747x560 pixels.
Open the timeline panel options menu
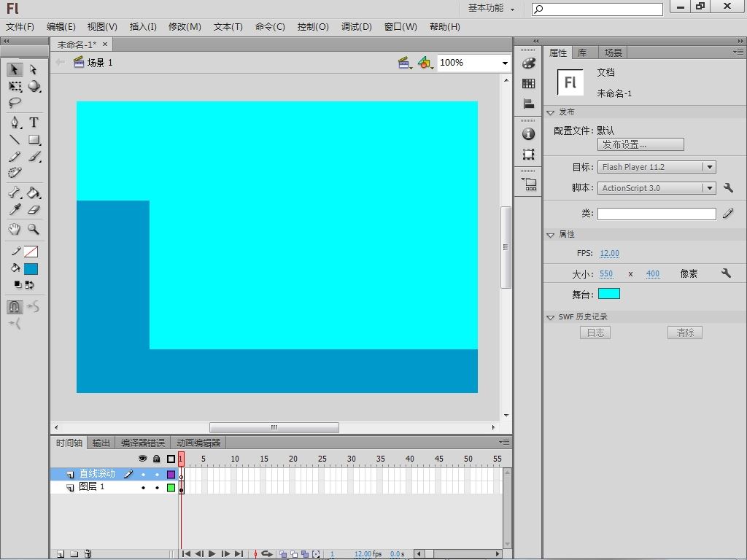504,442
